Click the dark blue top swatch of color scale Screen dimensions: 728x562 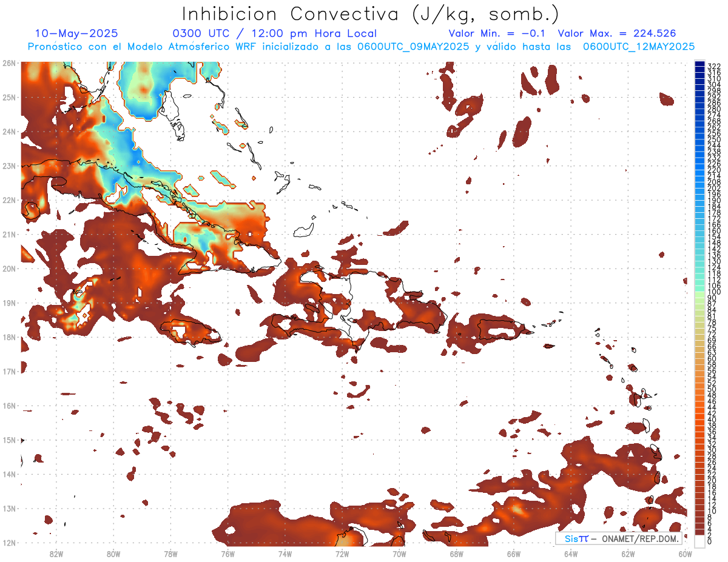pyautogui.click(x=699, y=63)
